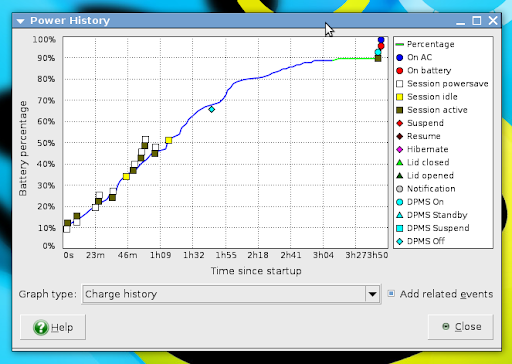Click the Hibernate magenta diamond legend icon
Image resolution: width=512 pixels, height=364 pixels.
click(400, 149)
